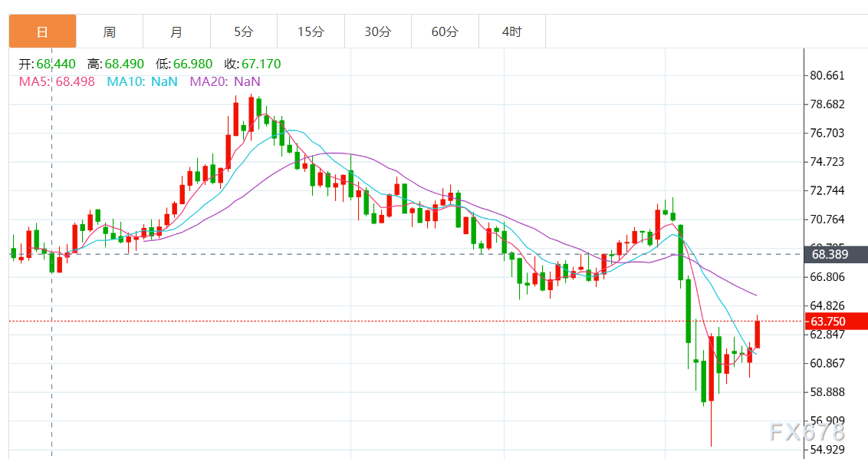Screen dimensions: 868x459
Task: Switch to the 4时 timeframe tab
Action: (511, 31)
